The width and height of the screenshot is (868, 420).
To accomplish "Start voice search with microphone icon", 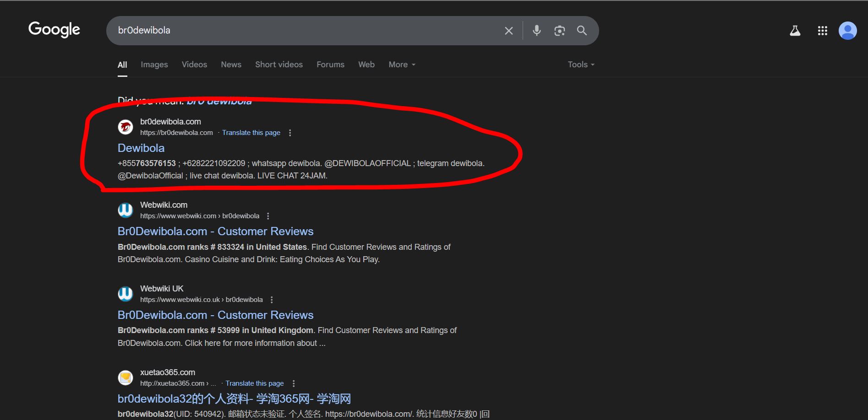I will [536, 31].
